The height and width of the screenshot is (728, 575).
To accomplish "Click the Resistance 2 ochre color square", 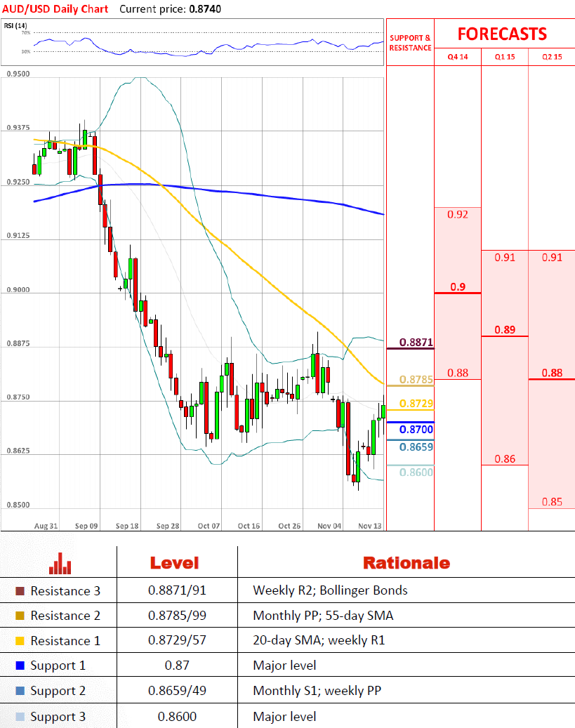I will 20,616.
